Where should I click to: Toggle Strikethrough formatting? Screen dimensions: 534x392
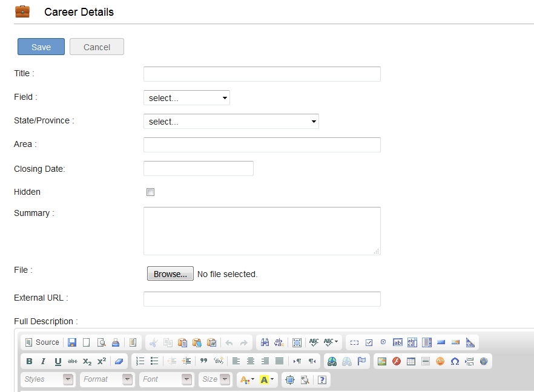(x=73, y=361)
